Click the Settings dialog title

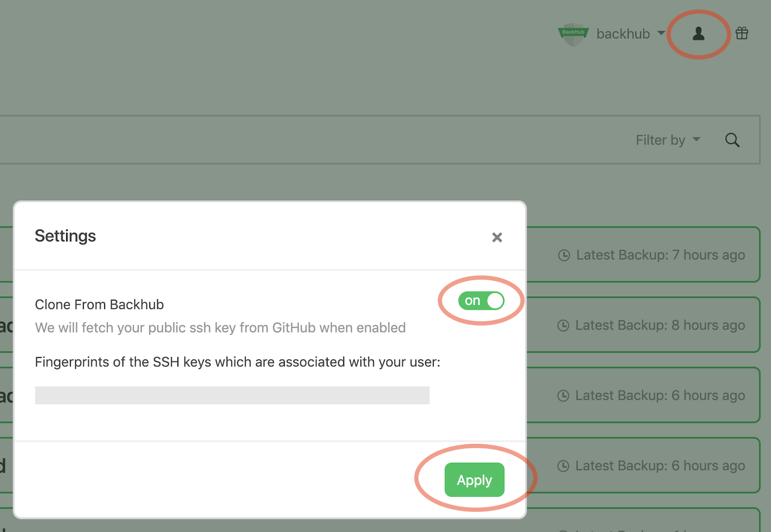(x=66, y=236)
